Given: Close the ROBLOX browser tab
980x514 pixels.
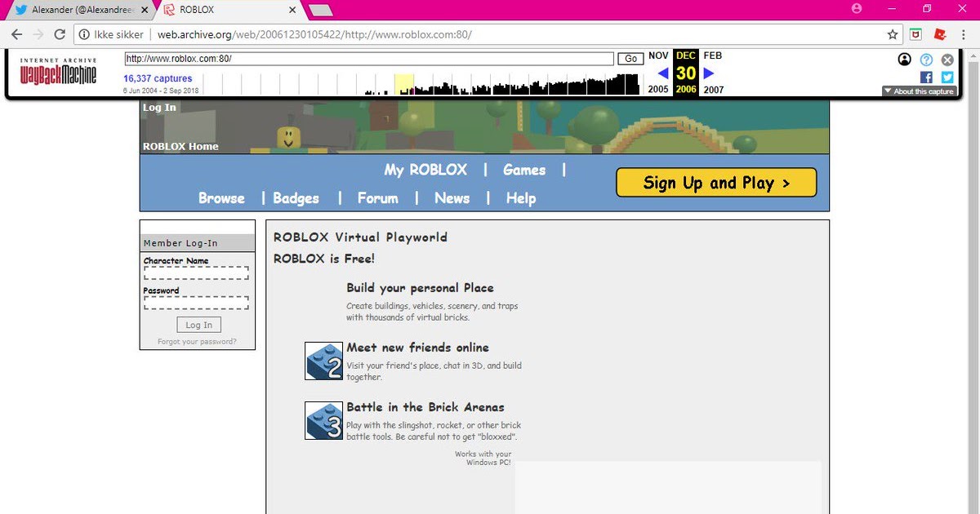Looking at the screenshot, I should [x=292, y=10].
